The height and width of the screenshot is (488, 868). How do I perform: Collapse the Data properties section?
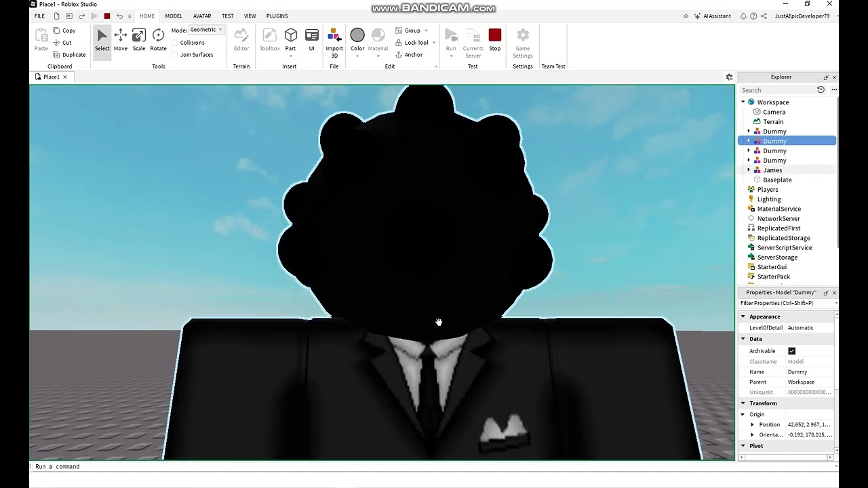pyautogui.click(x=743, y=339)
